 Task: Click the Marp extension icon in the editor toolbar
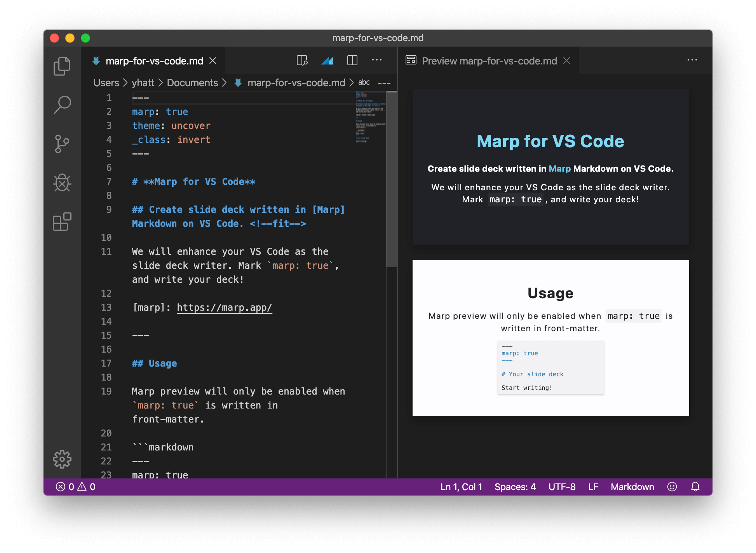coord(327,61)
